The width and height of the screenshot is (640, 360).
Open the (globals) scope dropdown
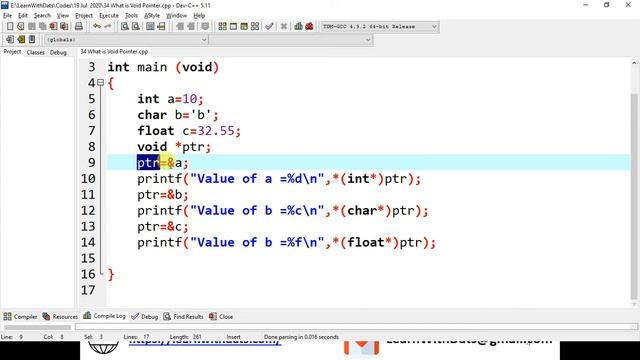(x=126, y=40)
